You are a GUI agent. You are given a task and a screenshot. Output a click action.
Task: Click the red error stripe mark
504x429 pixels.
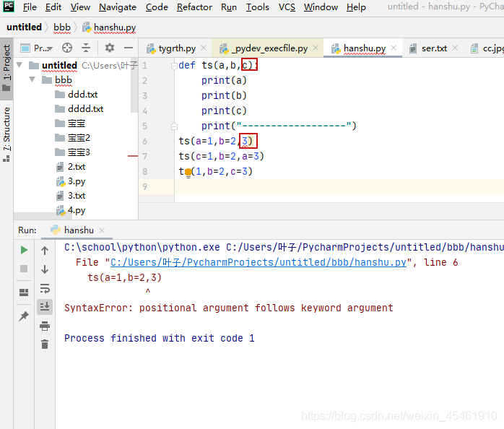point(132,156)
